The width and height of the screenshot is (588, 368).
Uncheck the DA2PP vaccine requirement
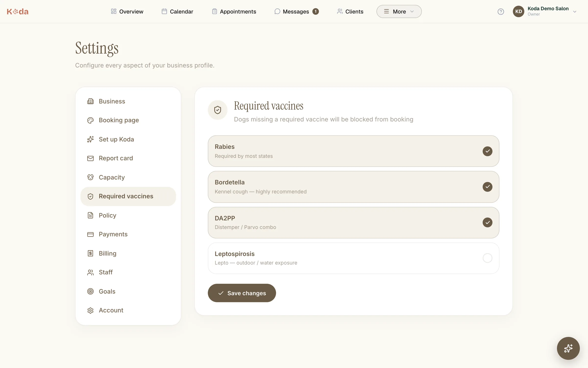[x=487, y=223]
